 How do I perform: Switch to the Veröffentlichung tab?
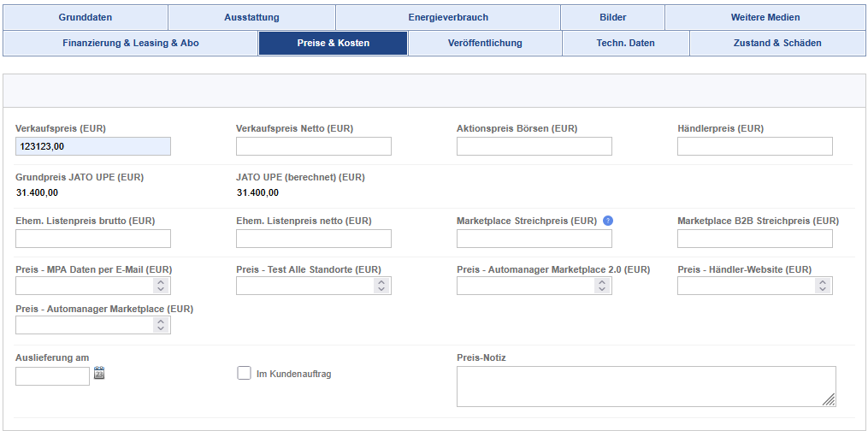click(485, 43)
